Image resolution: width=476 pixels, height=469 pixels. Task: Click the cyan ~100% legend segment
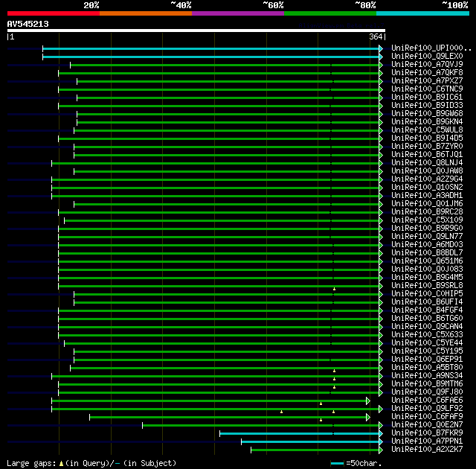[422, 13]
